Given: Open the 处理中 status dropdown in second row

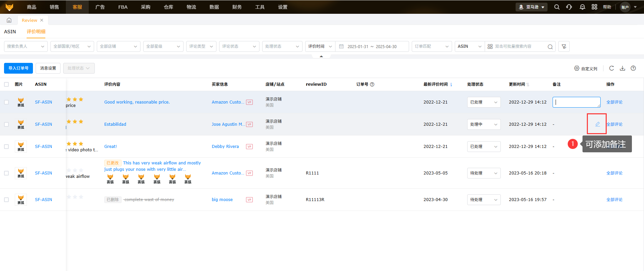Looking at the screenshot, I should click(x=483, y=124).
